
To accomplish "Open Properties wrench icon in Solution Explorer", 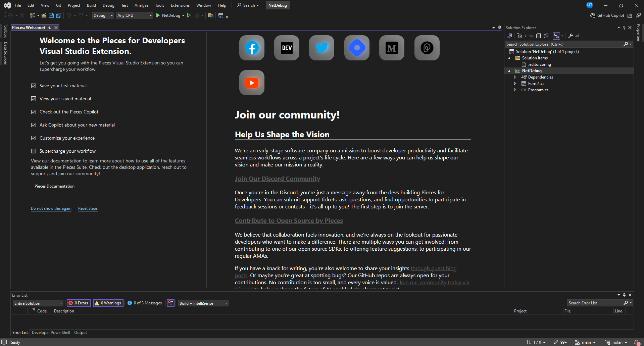I will click(570, 36).
